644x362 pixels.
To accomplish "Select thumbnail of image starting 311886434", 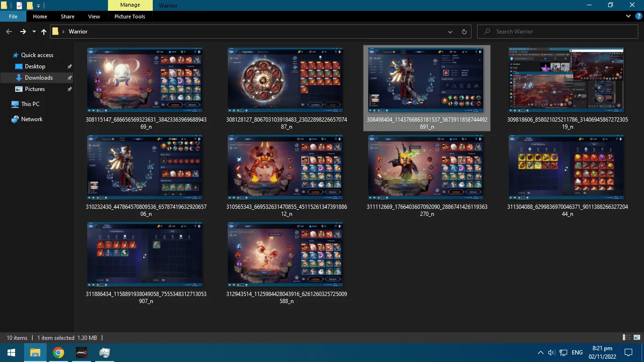I will (x=145, y=255).
